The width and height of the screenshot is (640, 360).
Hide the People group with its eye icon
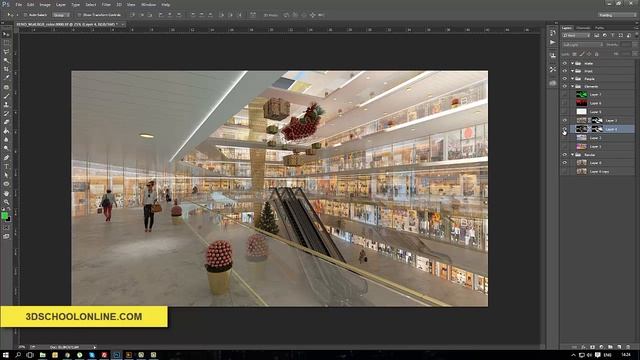564,78
